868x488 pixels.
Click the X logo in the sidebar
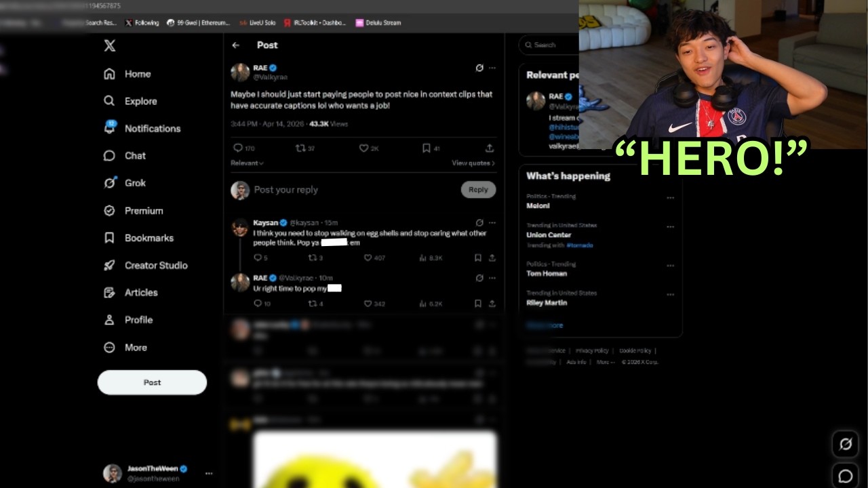110,45
